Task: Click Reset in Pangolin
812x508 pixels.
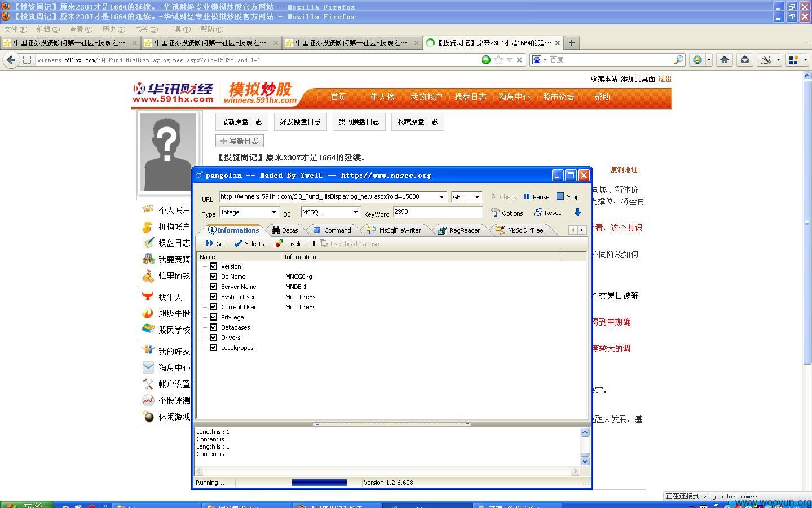Action: click(x=548, y=213)
